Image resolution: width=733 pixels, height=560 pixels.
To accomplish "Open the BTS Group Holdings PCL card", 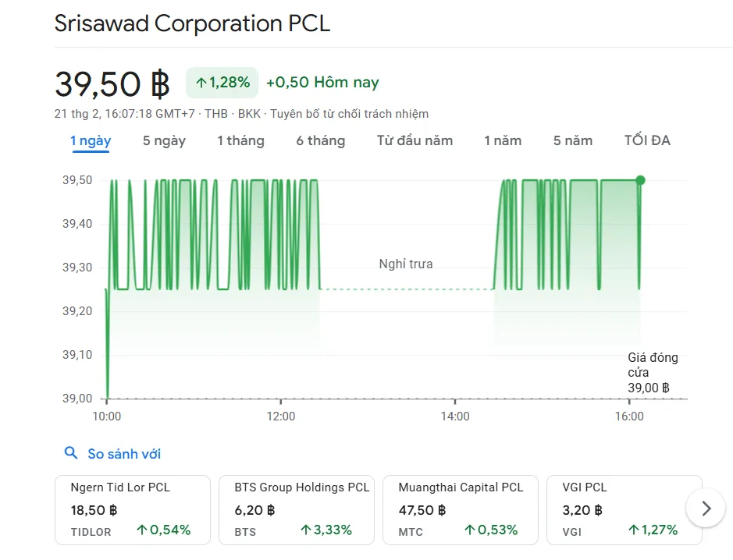I will click(296, 509).
